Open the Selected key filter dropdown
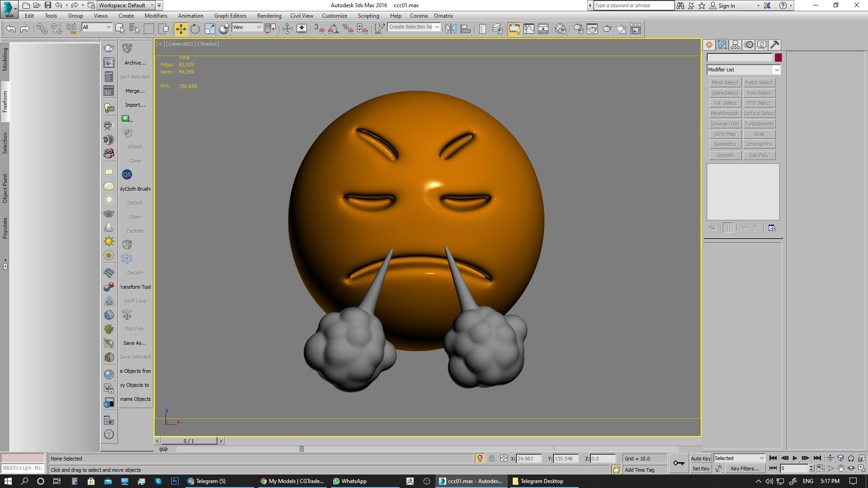868x488 pixels. (x=739, y=458)
